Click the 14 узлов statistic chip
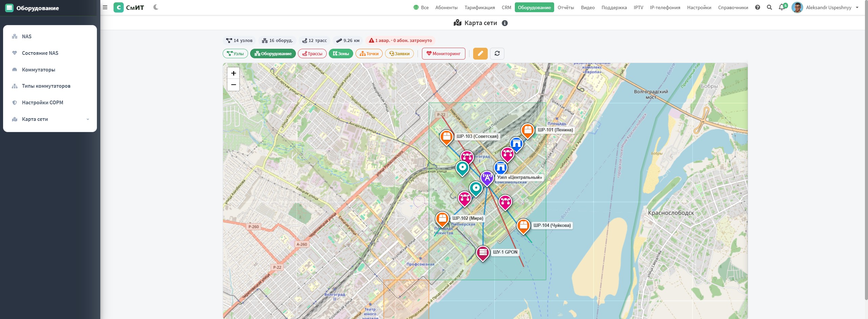The image size is (868, 319). [x=239, y=41]
